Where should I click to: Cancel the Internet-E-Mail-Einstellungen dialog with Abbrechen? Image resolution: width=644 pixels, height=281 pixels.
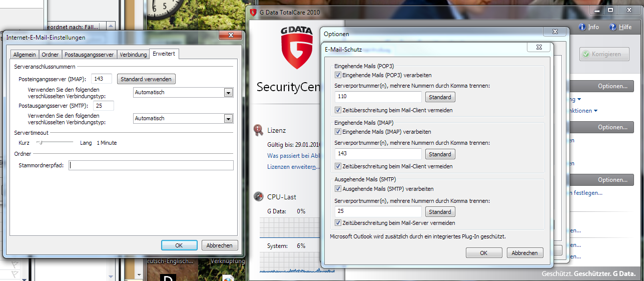[220, 245]
